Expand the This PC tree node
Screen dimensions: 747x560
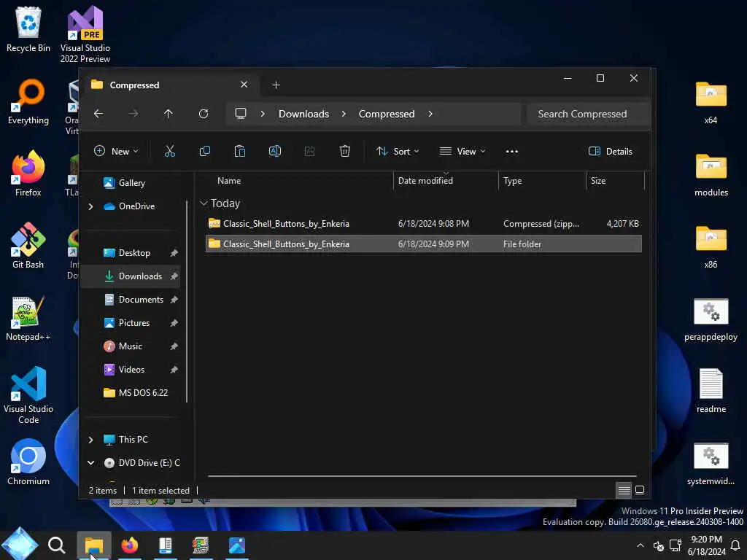pyautogui.click(x=90, y=440)
